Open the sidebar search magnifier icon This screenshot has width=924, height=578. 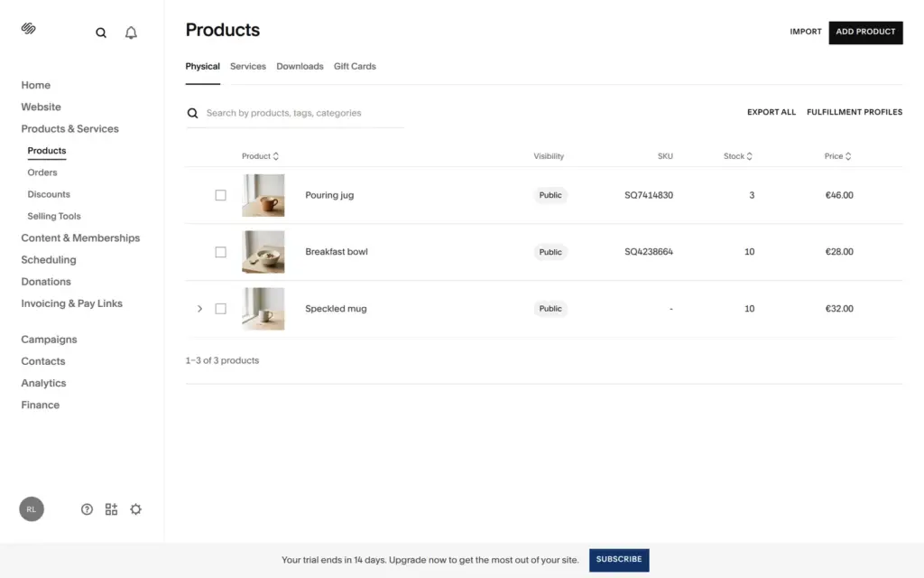tap(101, 33)
